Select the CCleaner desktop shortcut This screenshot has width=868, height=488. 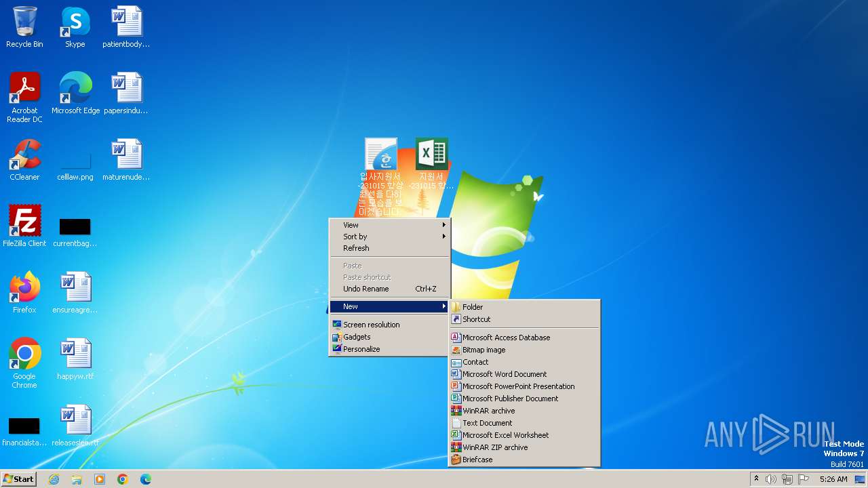coord(24,160)
